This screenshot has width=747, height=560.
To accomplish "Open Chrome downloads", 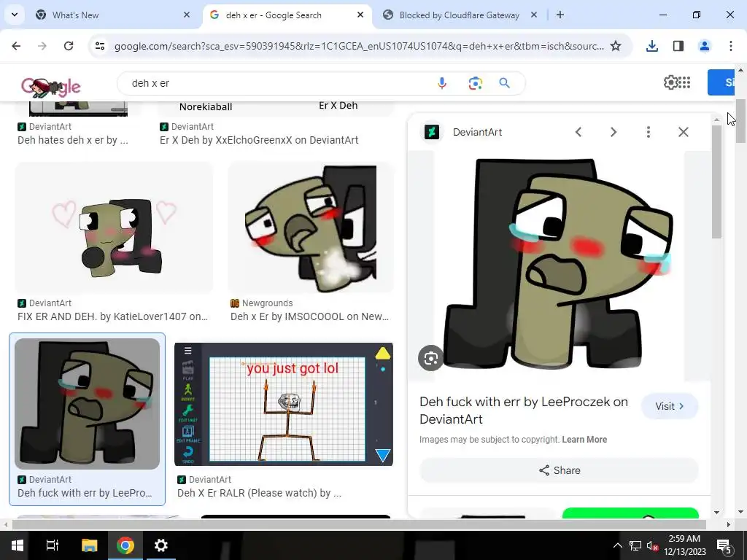I will click(651, 46).
